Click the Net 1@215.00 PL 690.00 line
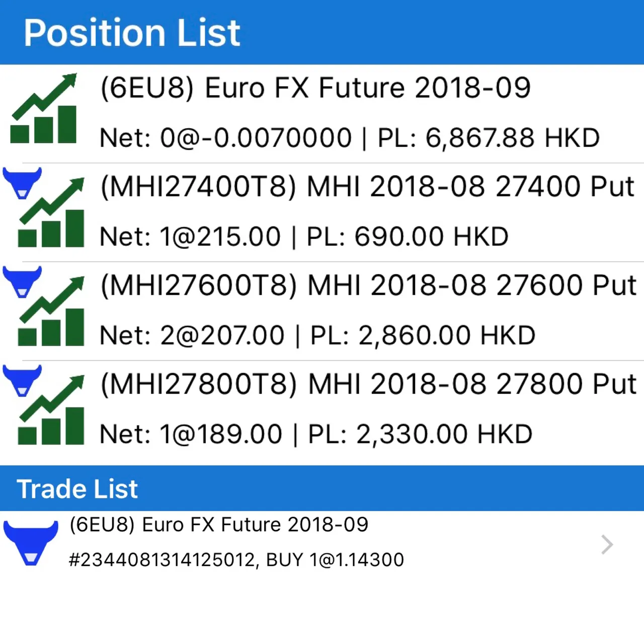Screen dimensions: 644x644 [x=304, y=236]
